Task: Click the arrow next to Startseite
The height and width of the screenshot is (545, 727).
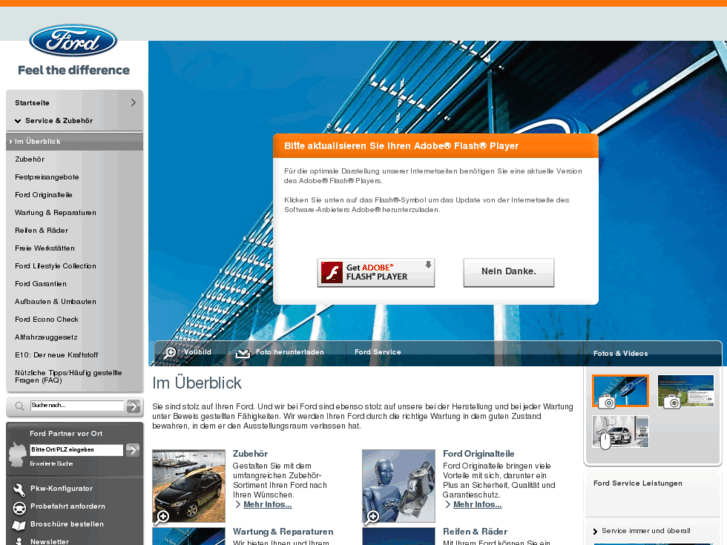Action: (x=133, y=103)
